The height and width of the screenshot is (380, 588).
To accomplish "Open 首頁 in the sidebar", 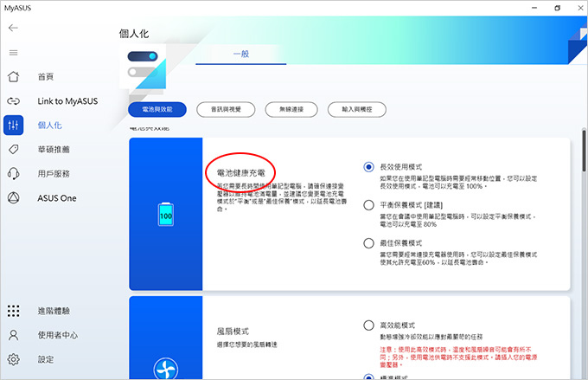I will pos(46,76).
